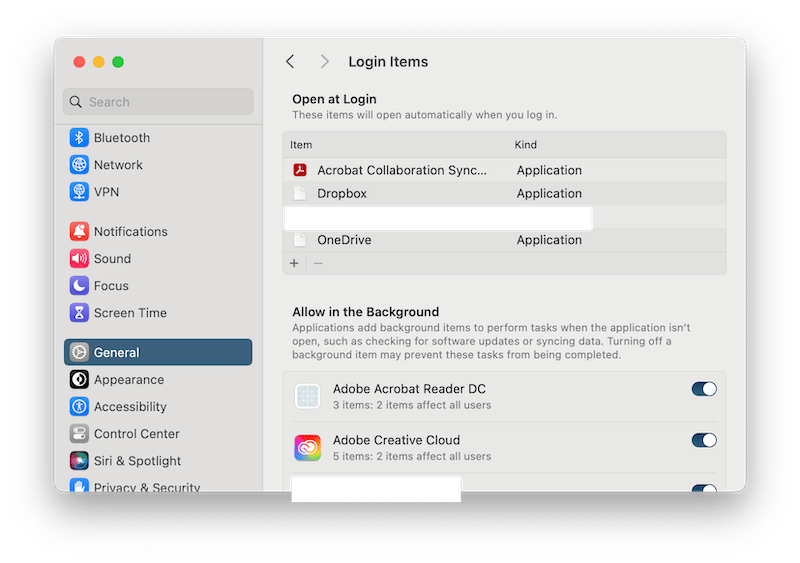Click '5 items: 2 items affect all users'
Viewport: 800px width, 563px height.
pos(412,456)
